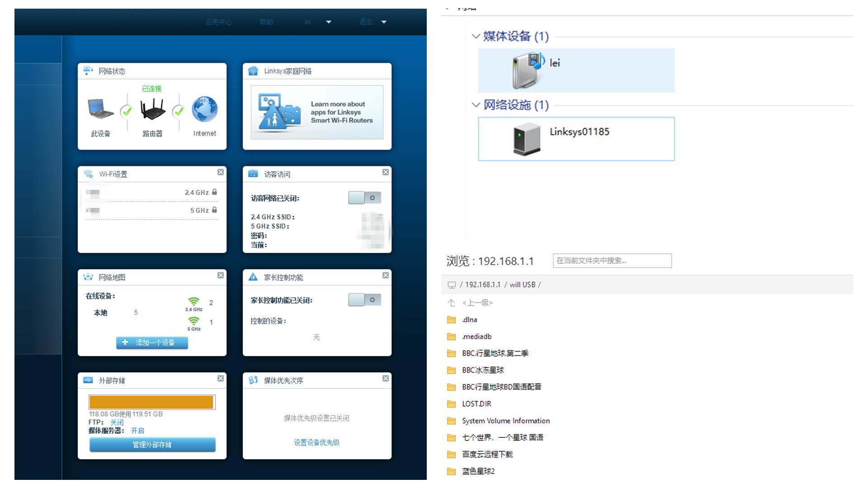This screenshot has height=488, width=868.
Task: Collapse the 媒体设备 (1) section
Action: 476,37
